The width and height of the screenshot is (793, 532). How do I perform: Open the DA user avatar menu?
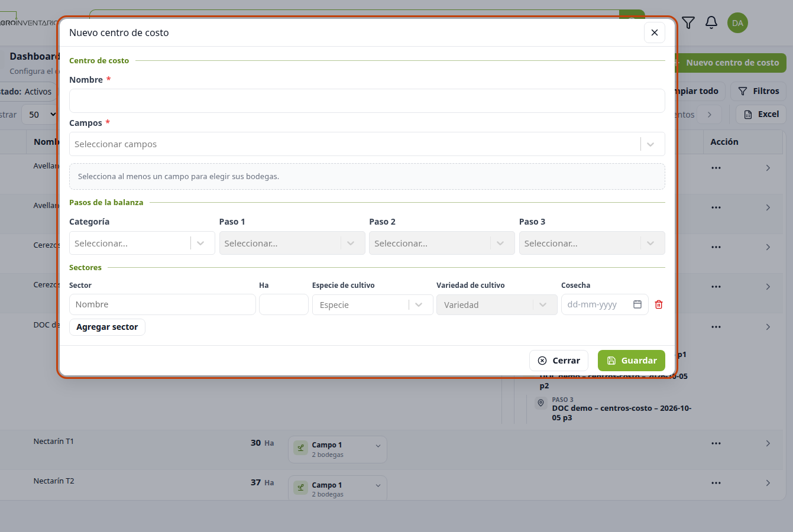click(737, 23)
